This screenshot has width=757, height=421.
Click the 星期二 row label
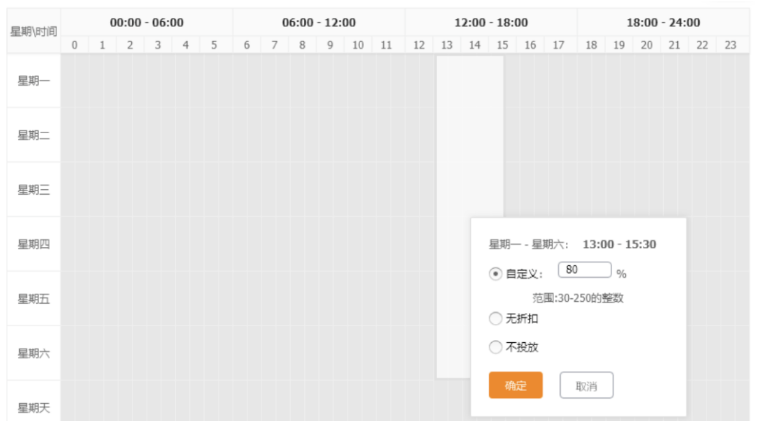click(34, 135)
